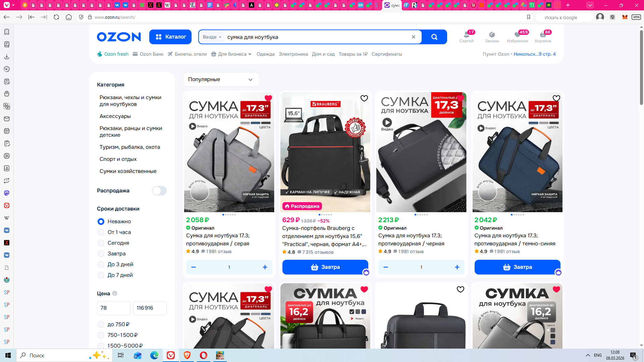This screenshot has width=644, height=362.
Task: Click the Каталог button
Action: [170, 37]
